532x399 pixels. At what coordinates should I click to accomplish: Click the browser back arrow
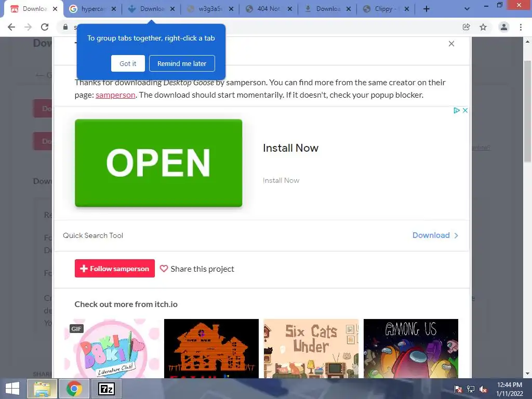(11, 27)
